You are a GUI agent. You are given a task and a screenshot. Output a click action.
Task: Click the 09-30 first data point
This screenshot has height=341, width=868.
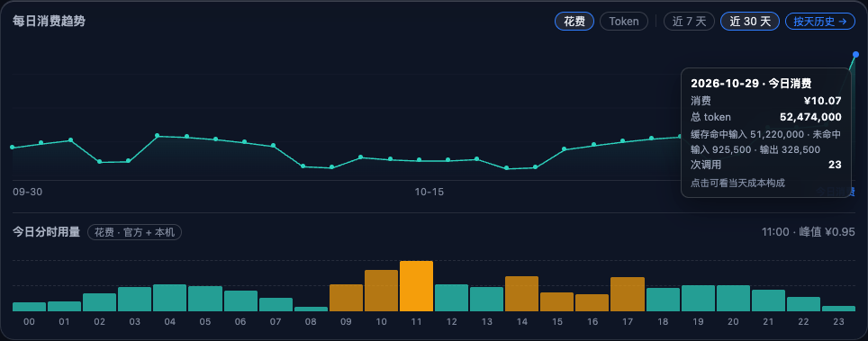click(x=13, y=148)
